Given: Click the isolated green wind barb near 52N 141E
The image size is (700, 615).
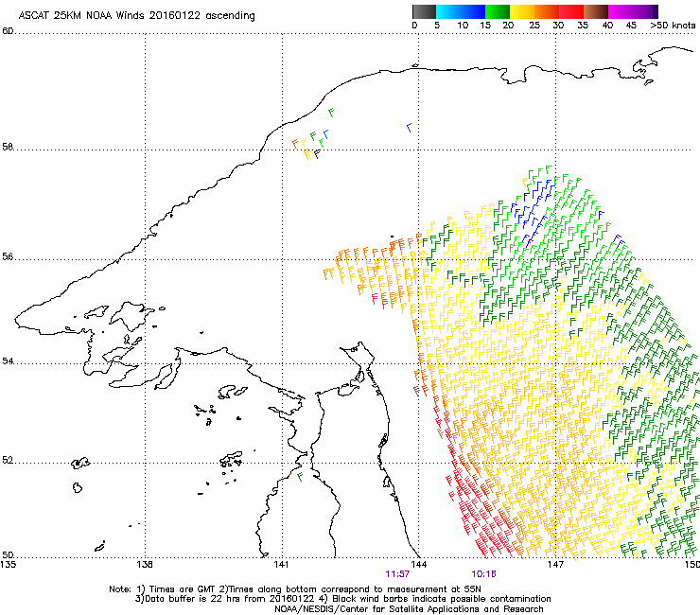Looking at the screenshot, I should click(300, 477).
